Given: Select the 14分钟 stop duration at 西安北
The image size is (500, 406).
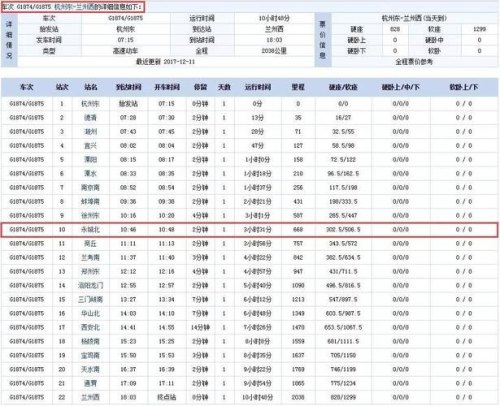Looking at the screenshot, I should click(x=200, y=328).
